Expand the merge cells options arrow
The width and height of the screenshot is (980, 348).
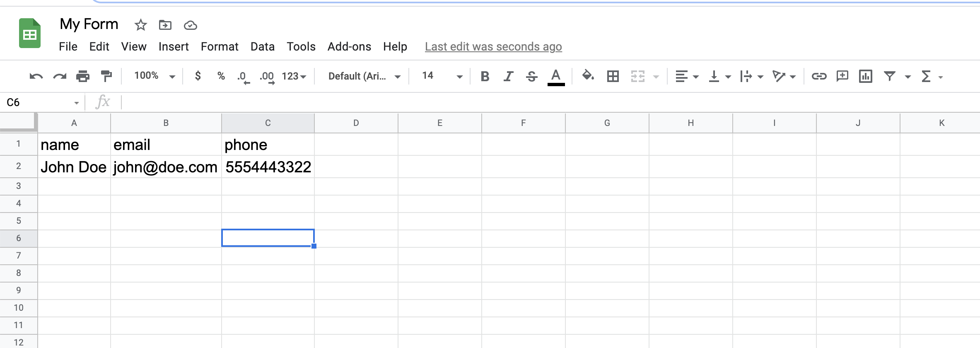point(656,77)
